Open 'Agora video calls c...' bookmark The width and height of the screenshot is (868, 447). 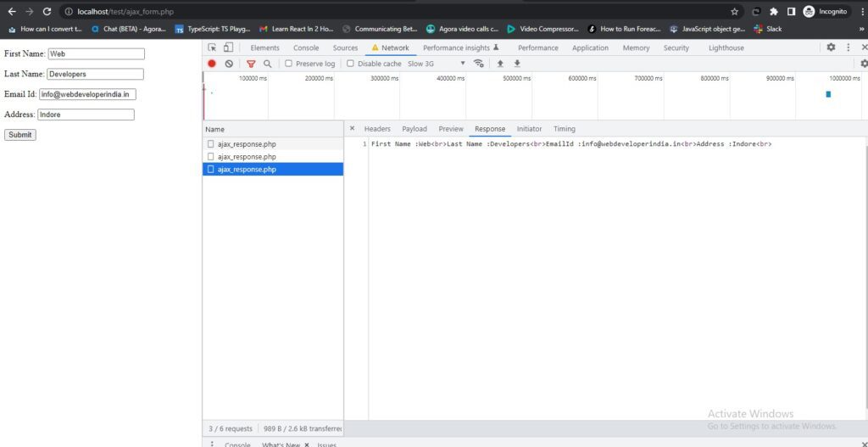click(x=462, y=29)
